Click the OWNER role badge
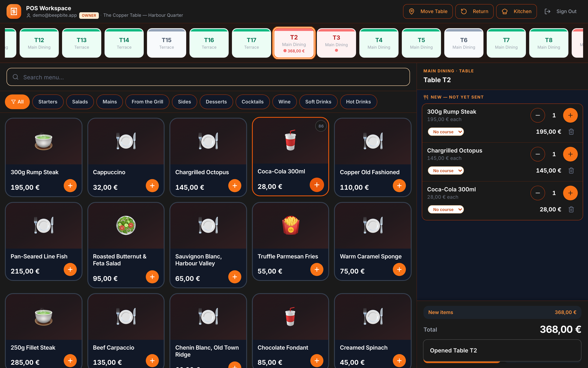 pos(89,15)
